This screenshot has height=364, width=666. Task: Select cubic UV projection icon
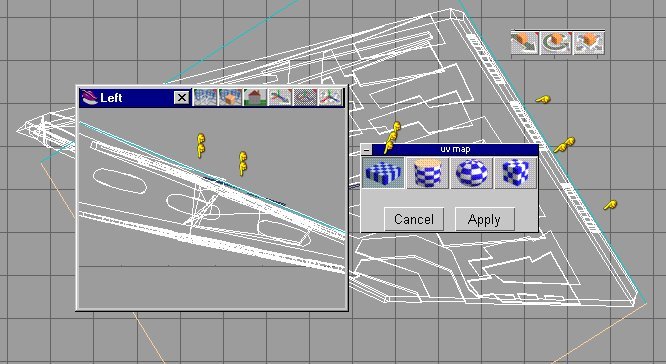pyautogui.click(x=516, y=173)
